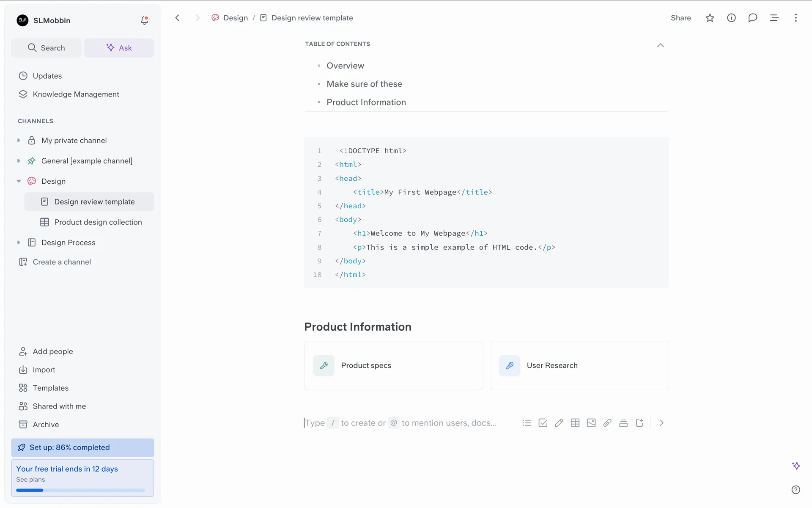Open the three-dot more options menu

coord(796,18)
